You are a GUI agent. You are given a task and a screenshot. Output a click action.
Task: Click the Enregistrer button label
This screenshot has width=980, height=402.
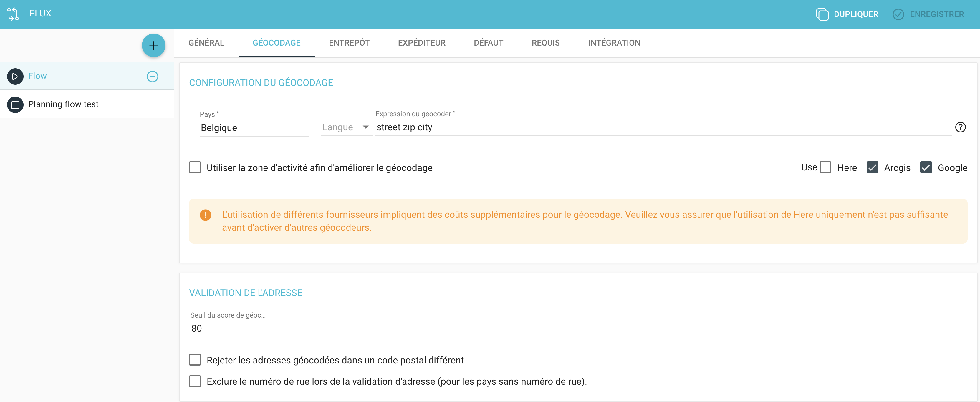coord(937,14)
